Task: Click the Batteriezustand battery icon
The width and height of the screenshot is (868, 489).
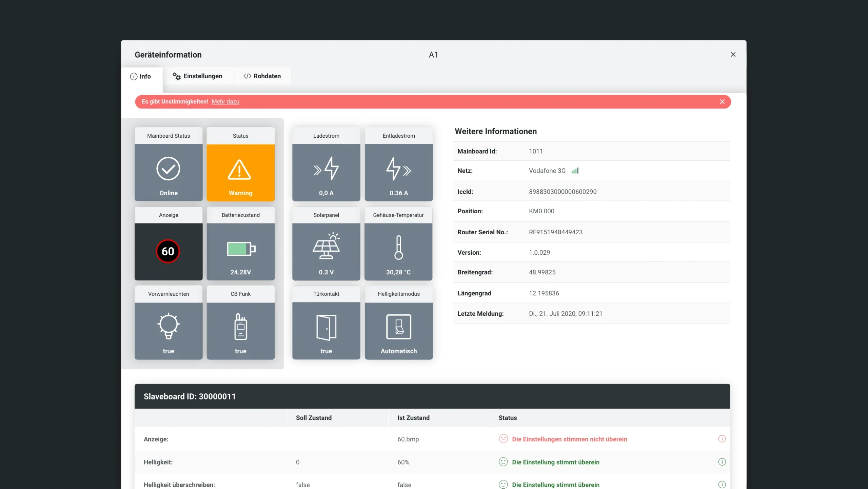Action: (240, 248)
